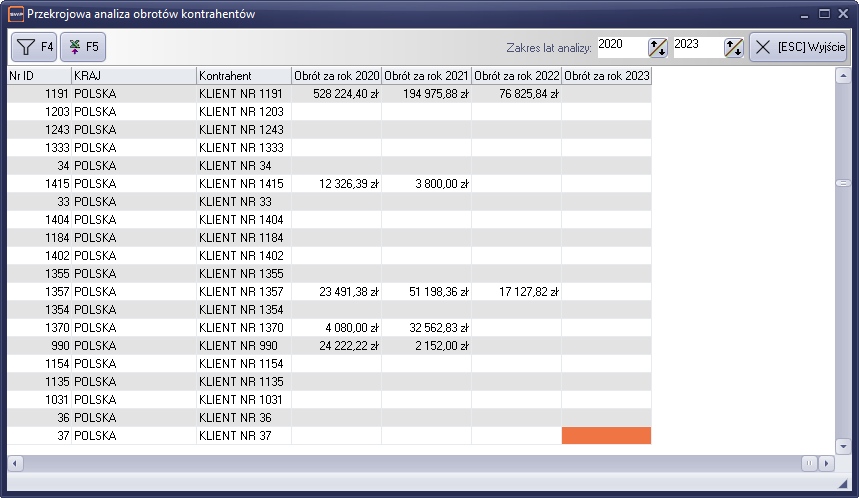
Task: Edit the end year field showing 2023
Action: [x=696, y=45]
